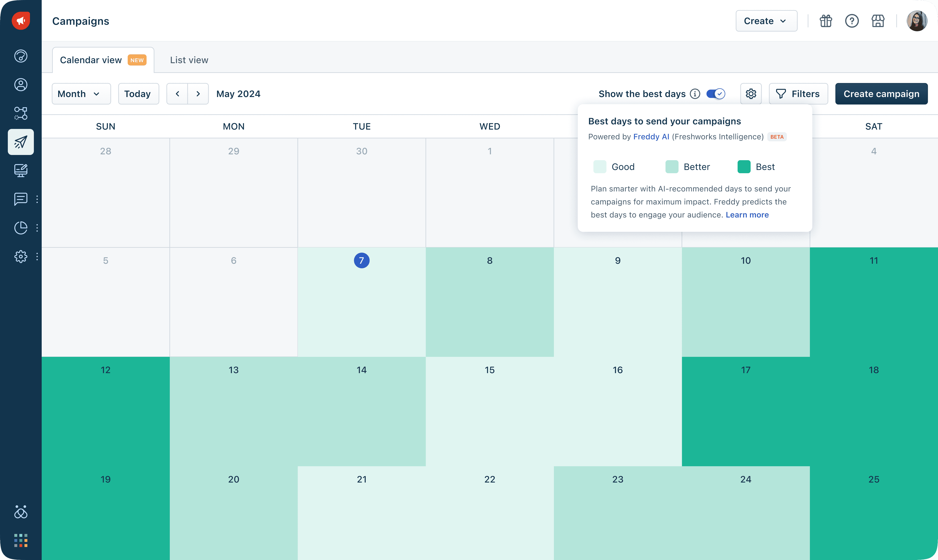The height and width of the screenshot is (560, 938).
Task: Click info icon beside Show the best days
Action: pyautogui.click(x=695, y=94)
